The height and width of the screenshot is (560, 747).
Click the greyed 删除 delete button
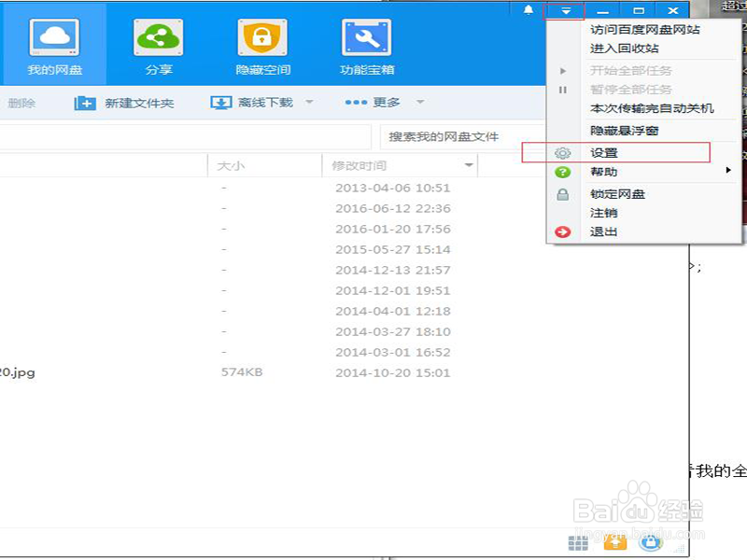tap(21, 103)
